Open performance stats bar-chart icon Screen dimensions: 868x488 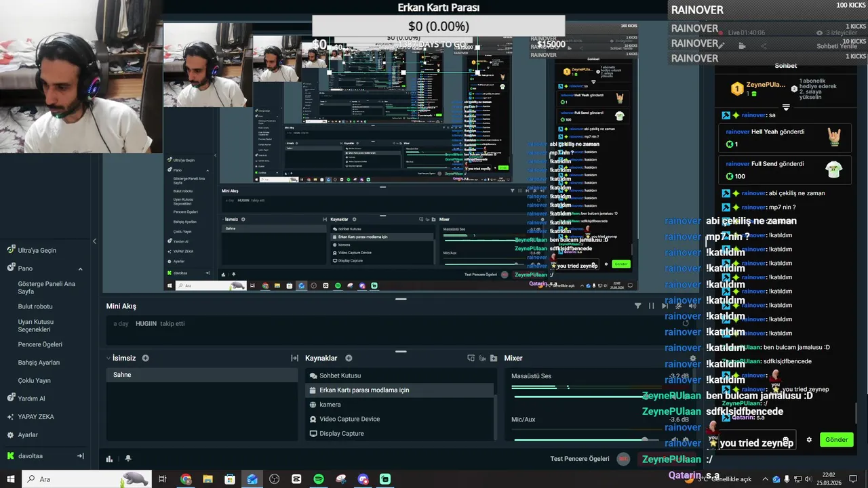(109, 459)
